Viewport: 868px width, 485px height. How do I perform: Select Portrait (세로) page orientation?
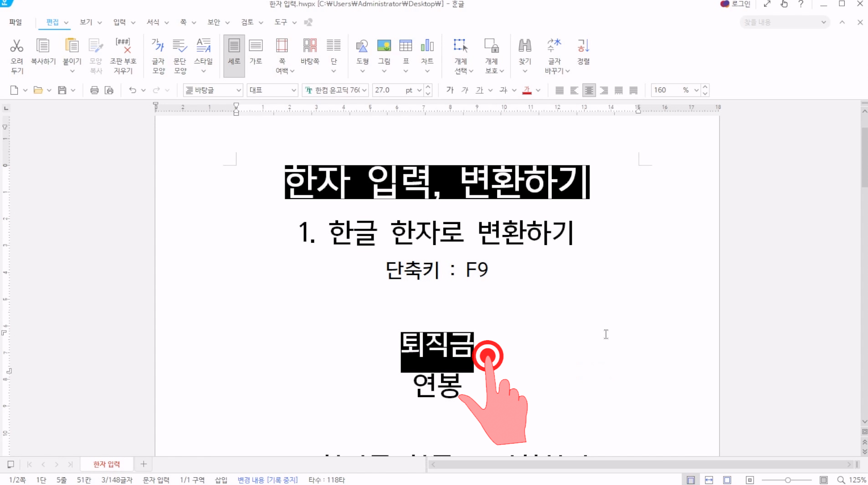234,56
